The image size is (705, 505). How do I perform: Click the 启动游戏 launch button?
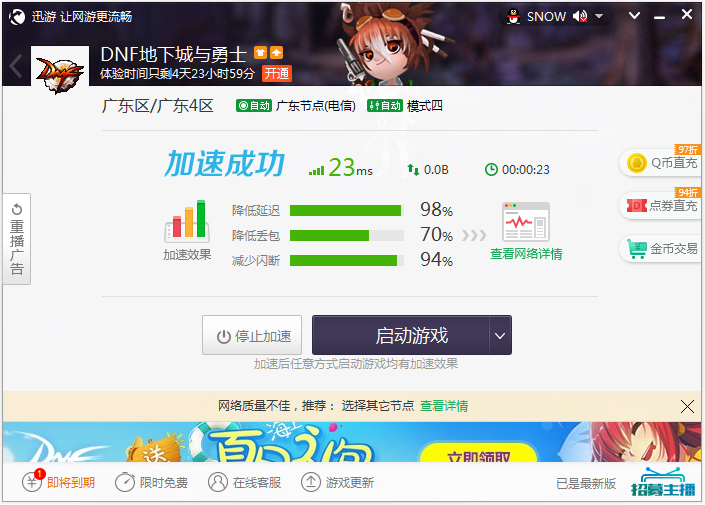(401, 335)
